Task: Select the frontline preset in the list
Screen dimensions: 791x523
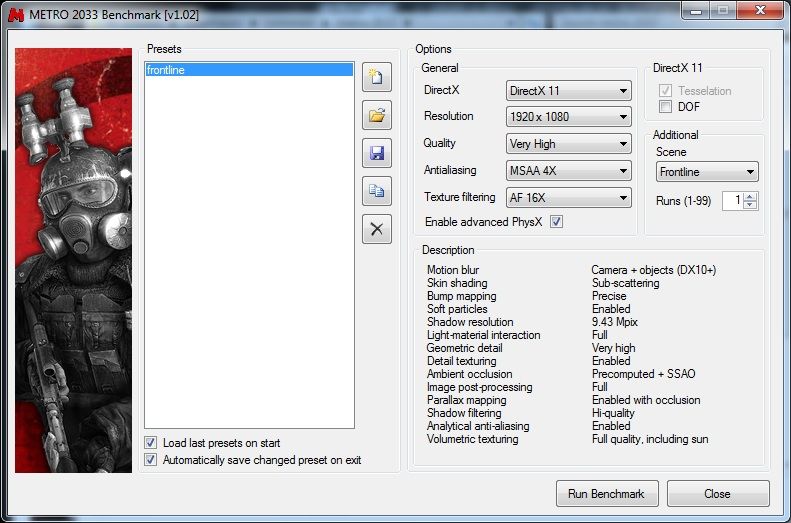Action: click(249, 70)
